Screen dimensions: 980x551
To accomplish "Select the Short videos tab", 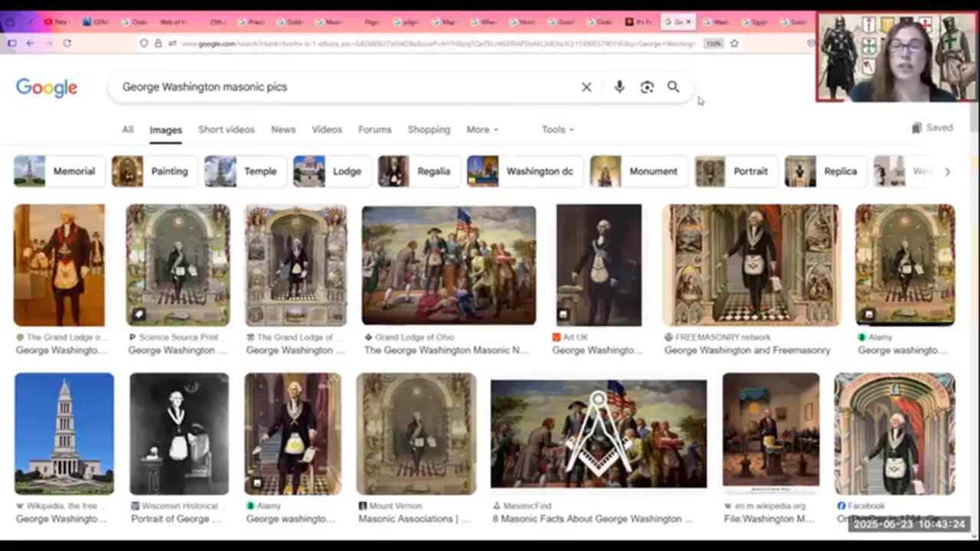I will 227,129.
